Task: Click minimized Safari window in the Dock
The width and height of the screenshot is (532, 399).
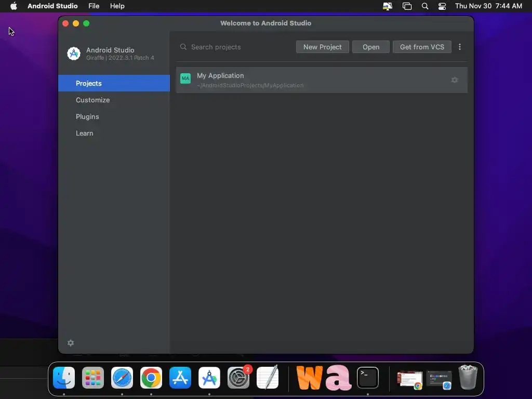Action: point(438,380)
